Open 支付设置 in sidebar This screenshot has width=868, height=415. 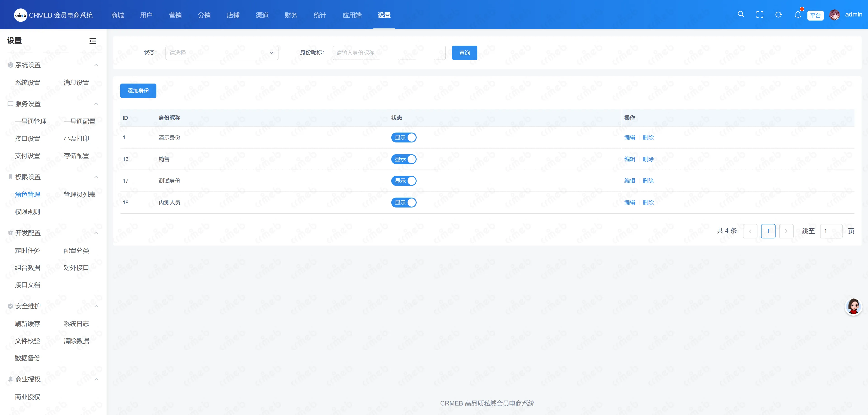coord(27,156)
